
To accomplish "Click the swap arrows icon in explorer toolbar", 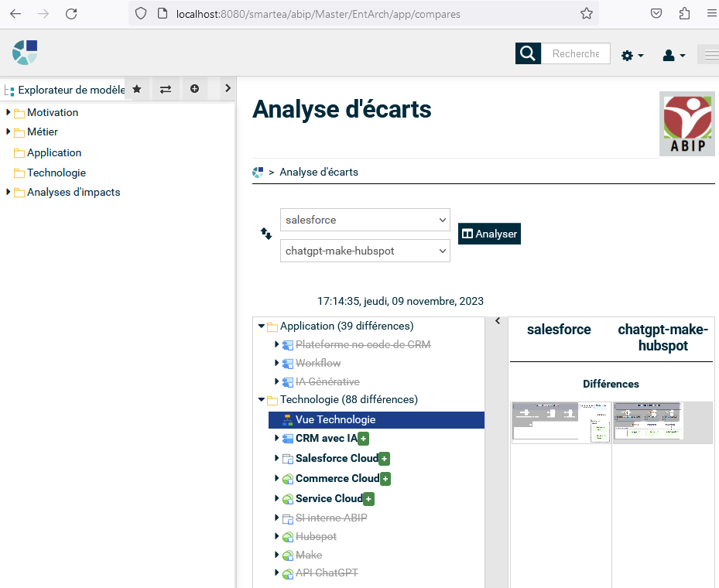I will 166,89.
